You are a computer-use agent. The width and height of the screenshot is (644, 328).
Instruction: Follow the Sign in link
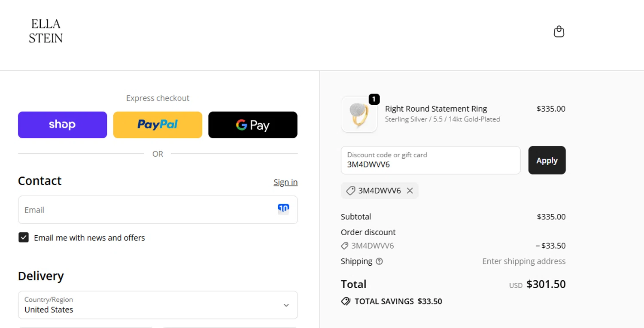pos(286,182)
